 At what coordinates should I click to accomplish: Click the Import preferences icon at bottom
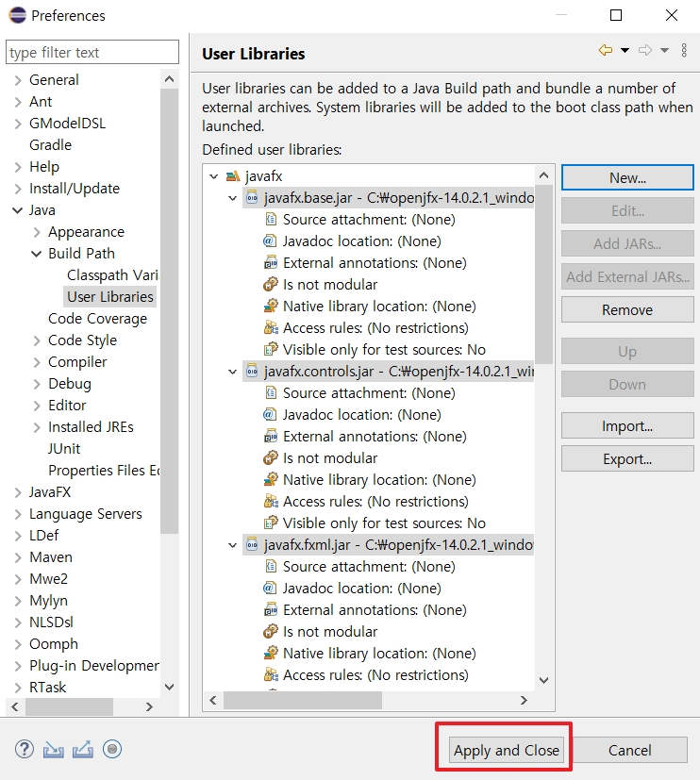[x=53, y=750]
